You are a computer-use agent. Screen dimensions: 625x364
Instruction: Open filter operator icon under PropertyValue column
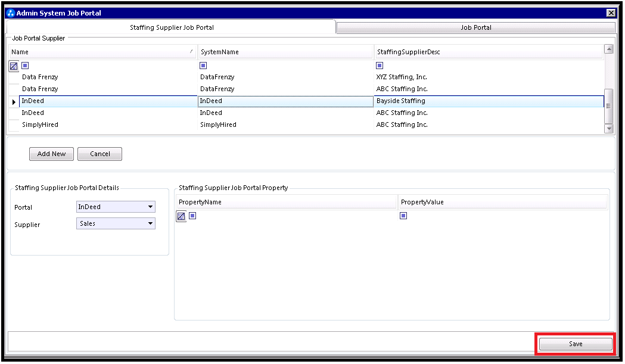pyautogui.click(x=403, y=216)
